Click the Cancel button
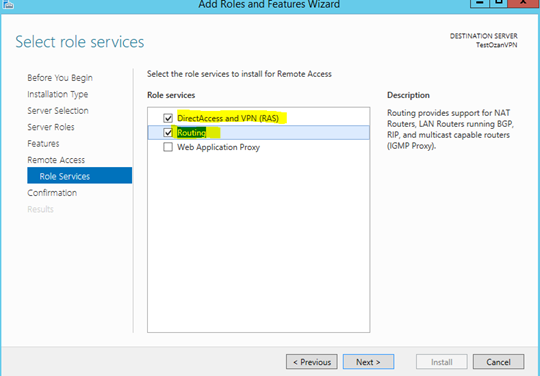The height and width of the screenshot is (376, 540). click(x=498, y=362)
